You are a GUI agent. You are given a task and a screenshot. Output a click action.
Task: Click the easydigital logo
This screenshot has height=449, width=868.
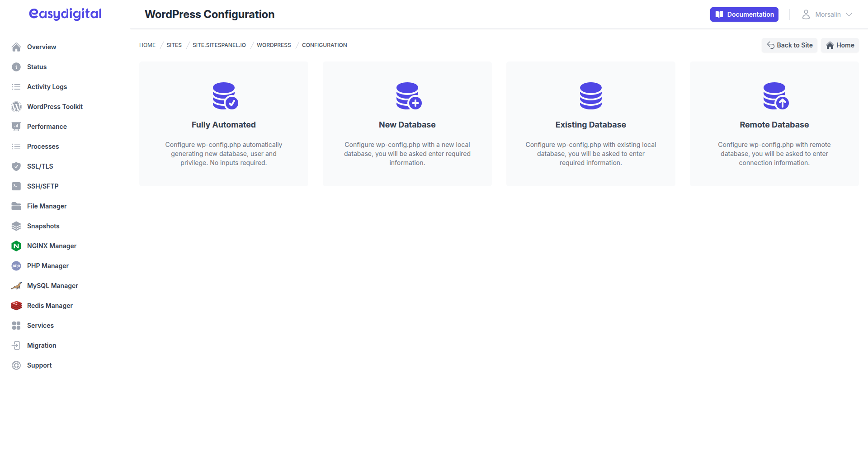(x=65, y=14)
